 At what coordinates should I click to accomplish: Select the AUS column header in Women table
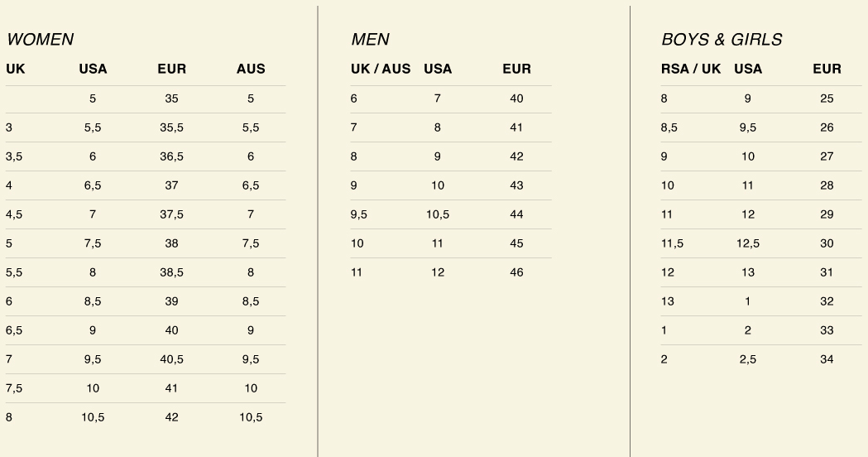tap(251, 69)
